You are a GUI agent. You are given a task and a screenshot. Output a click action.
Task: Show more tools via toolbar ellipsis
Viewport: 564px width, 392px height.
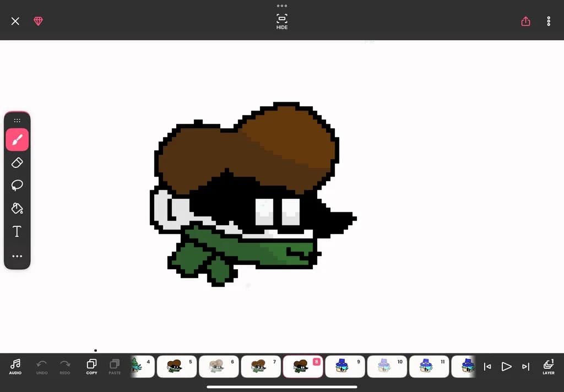tap(17, 257)
